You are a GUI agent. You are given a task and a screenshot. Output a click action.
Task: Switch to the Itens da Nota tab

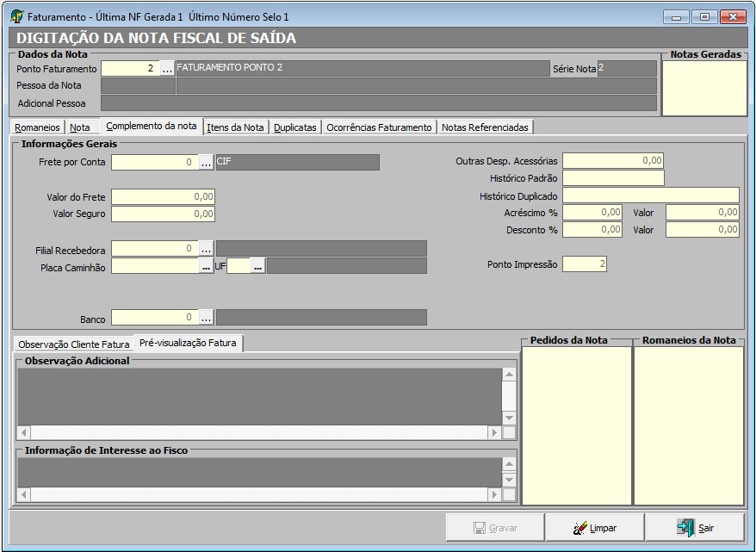pos(235,127)
